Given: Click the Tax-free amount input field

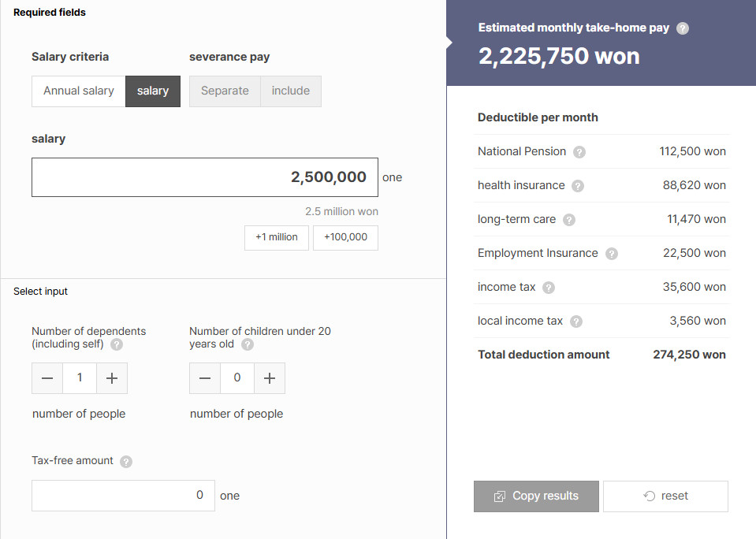Looking at the screenshot, I should click(123, 496).
